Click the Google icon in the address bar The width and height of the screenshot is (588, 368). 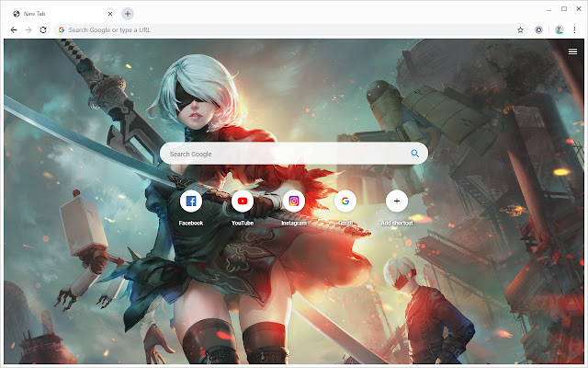(x=62, y=30)
